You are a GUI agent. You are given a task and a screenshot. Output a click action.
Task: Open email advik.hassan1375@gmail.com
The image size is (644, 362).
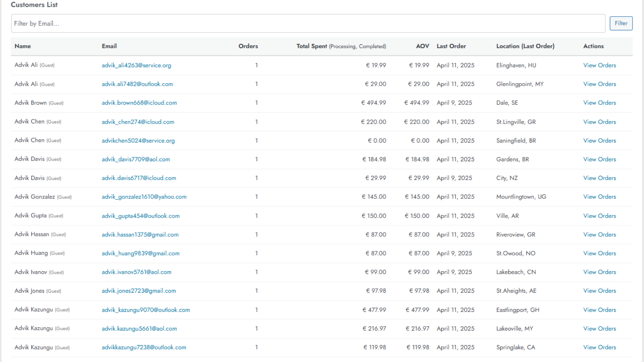click(x=140, y=235)
